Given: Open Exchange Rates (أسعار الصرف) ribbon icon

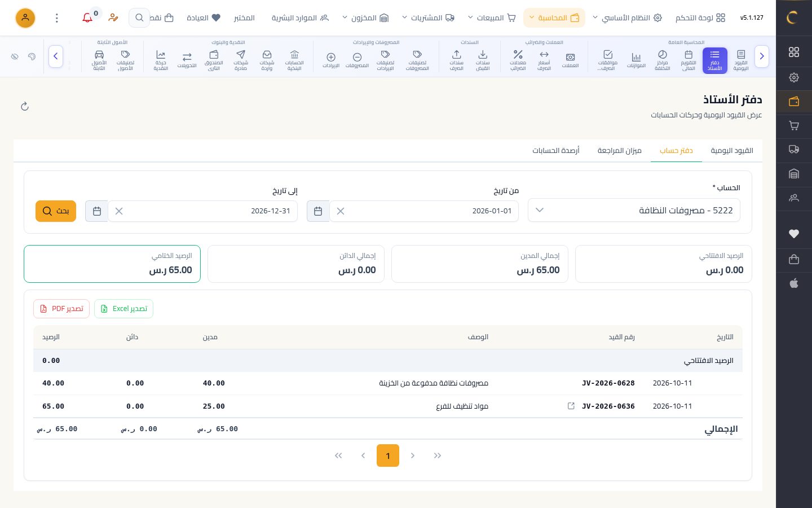Looking at the screenshot, I should [x=544, y=60].
